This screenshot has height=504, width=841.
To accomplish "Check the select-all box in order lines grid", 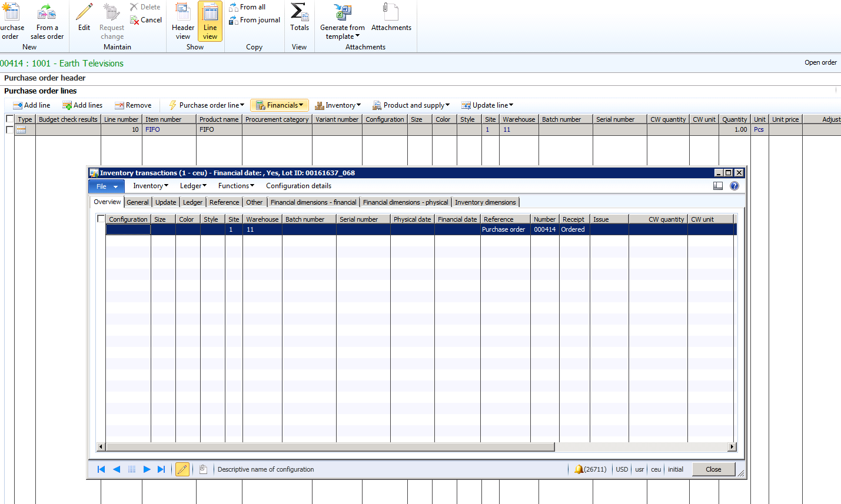I will [9, 119].
